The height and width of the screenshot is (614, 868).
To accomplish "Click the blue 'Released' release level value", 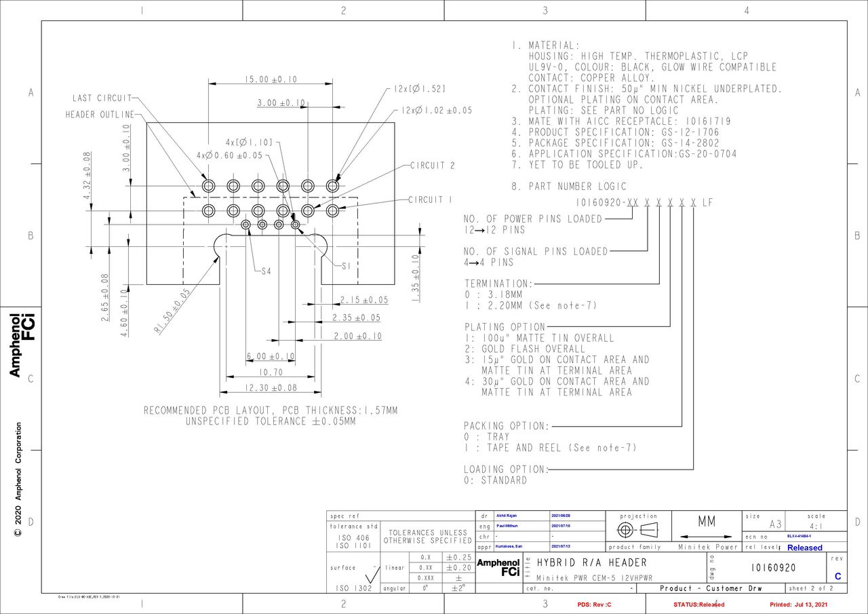I will pos(804,548).
